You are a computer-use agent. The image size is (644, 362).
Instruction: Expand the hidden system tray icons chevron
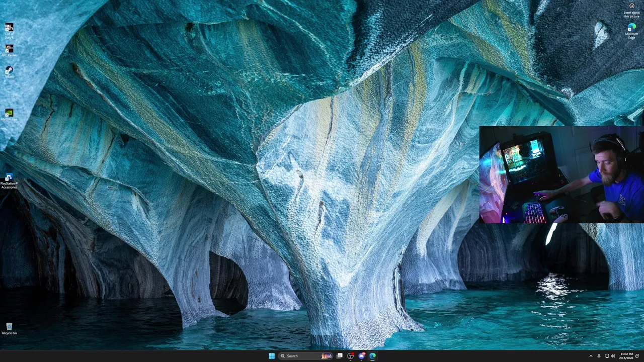(591, 356)
